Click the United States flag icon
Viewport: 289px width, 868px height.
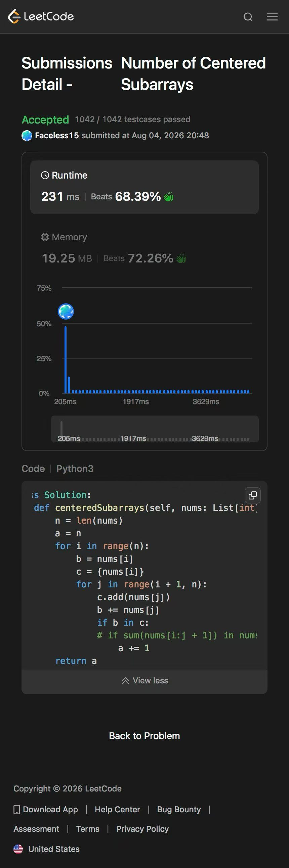(18, 849)
